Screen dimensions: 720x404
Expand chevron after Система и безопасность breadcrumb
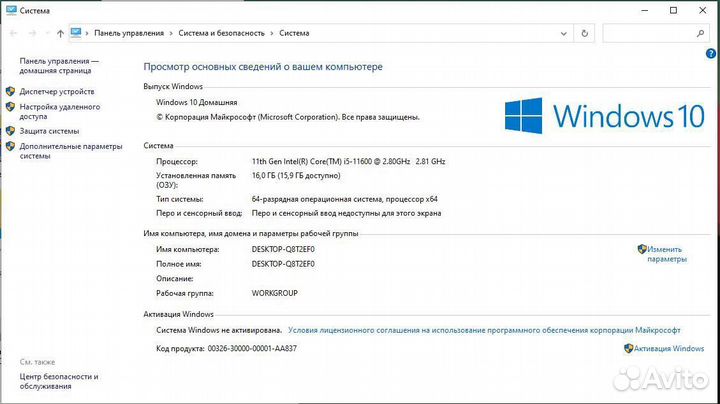[272, 33]
